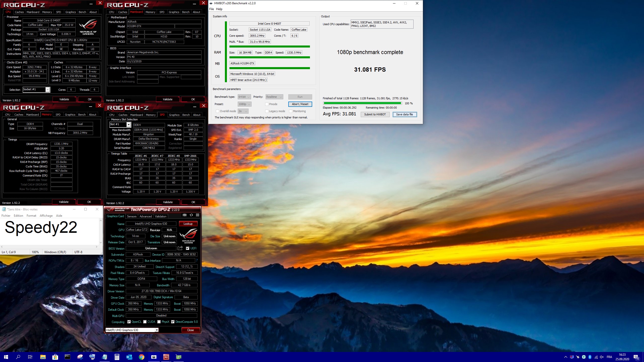Open Notepad Affichage menu
This screenshot has width=644, height=362.
46,216
